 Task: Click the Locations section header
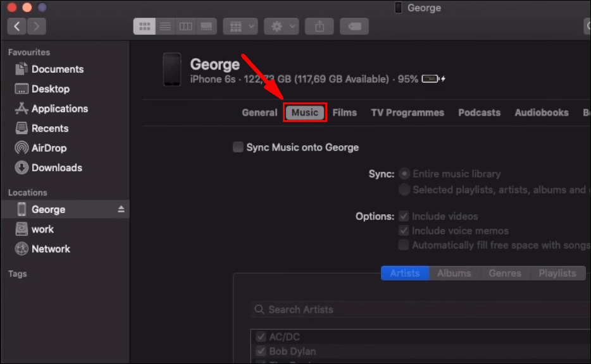pos(27,192)
